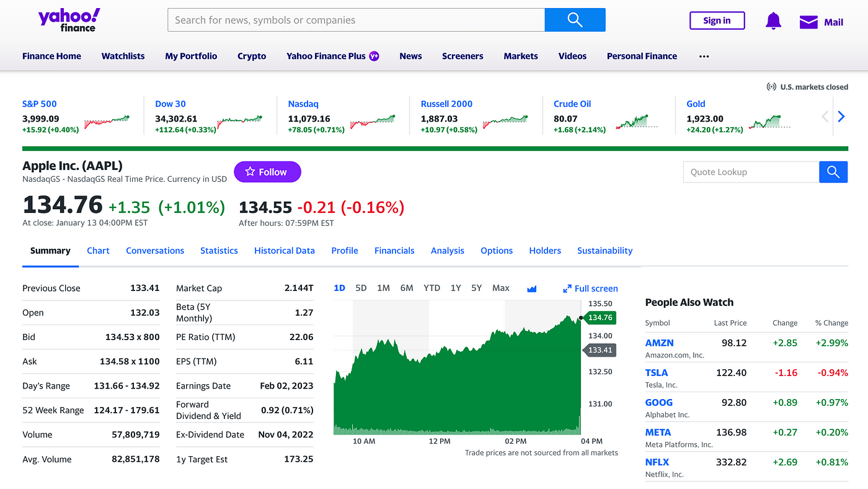Image resolution: width=868 pixels, height=489 pixels.
Task: Open the notifications bell
Action: (x=773, y=21)
